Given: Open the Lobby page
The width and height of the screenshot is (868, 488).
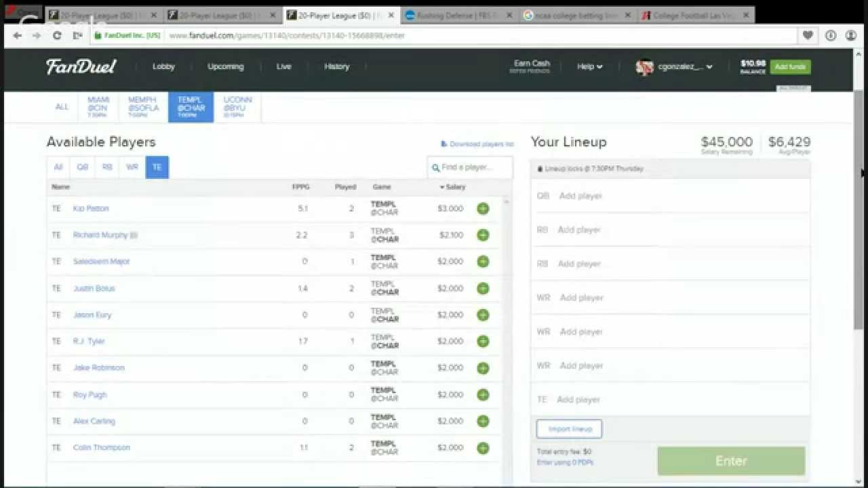Looking at the screenshot, I should (163, 66).
